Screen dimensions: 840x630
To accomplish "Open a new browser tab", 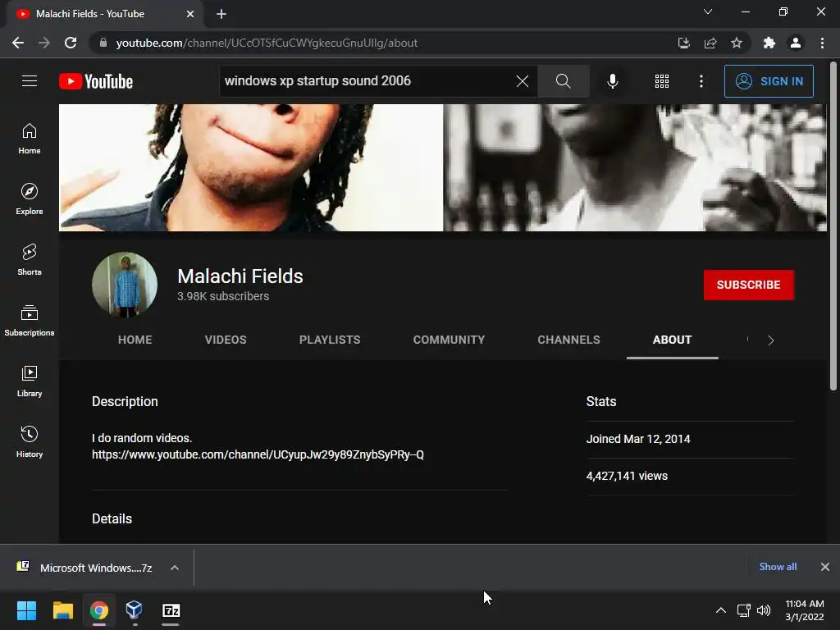I will pos(221,14).
